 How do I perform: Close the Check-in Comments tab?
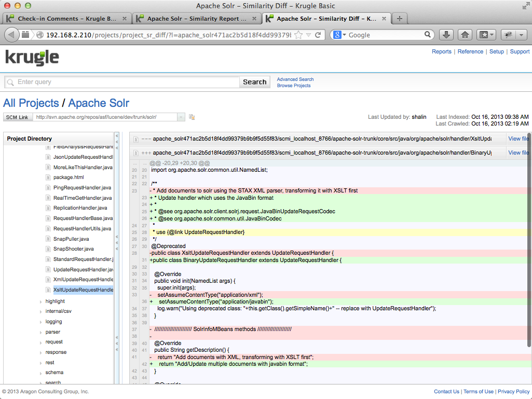click(x=125, y=19)
